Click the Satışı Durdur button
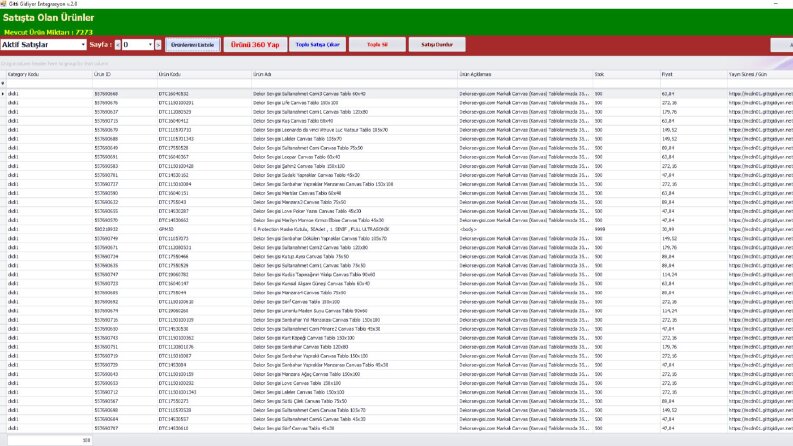This screenshot has width=793, height=446. tap(437, 44)
